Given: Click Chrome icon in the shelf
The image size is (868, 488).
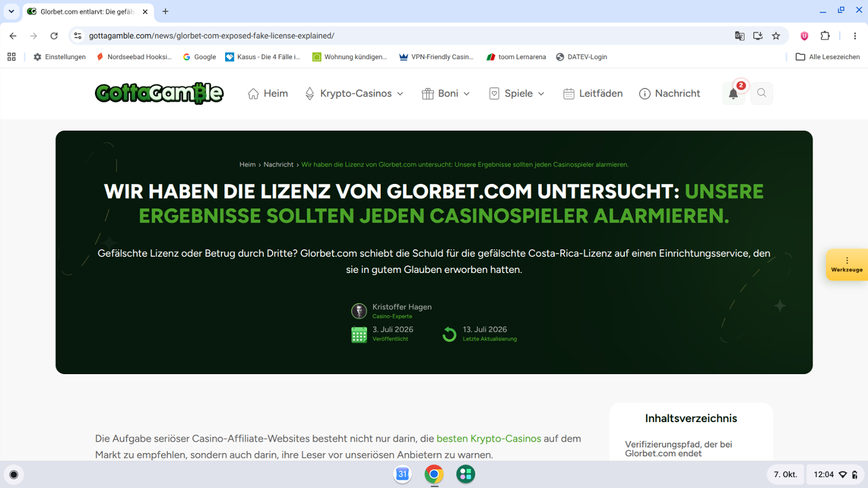Looking at the screenshot, I should point(434,474).
